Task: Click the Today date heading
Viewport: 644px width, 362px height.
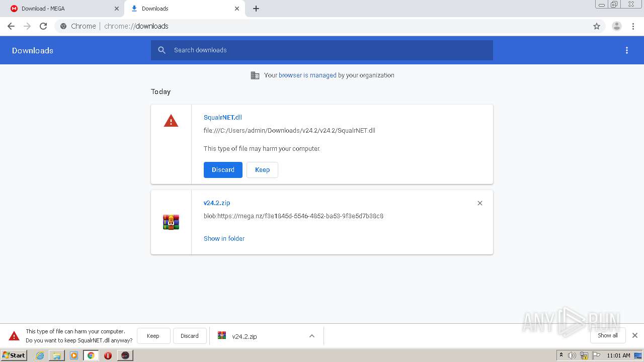Action: coord(160,92)
